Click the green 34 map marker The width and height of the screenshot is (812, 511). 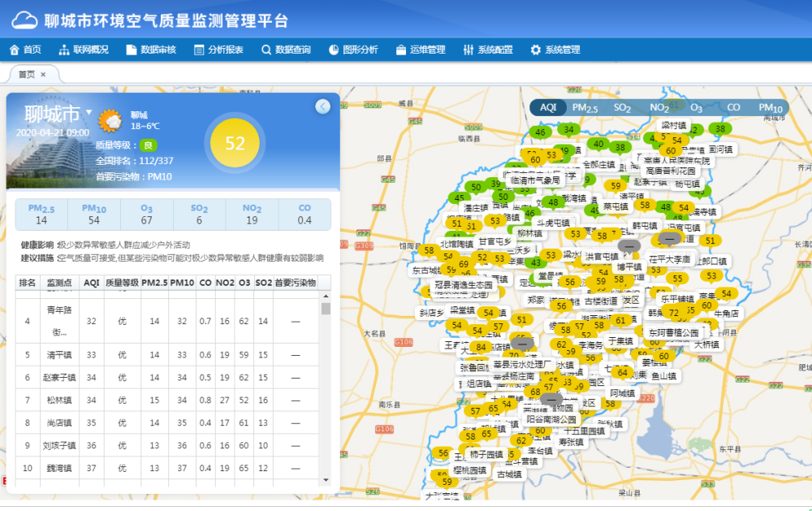(x=568, y=129)
